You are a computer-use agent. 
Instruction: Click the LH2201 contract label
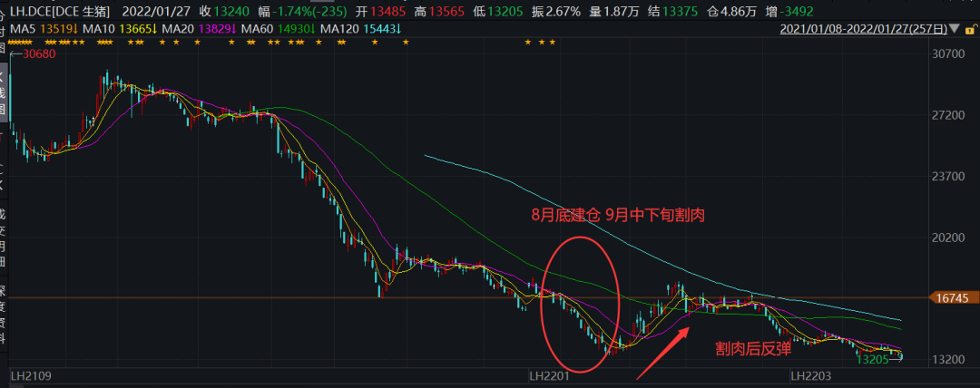[549, 377]
